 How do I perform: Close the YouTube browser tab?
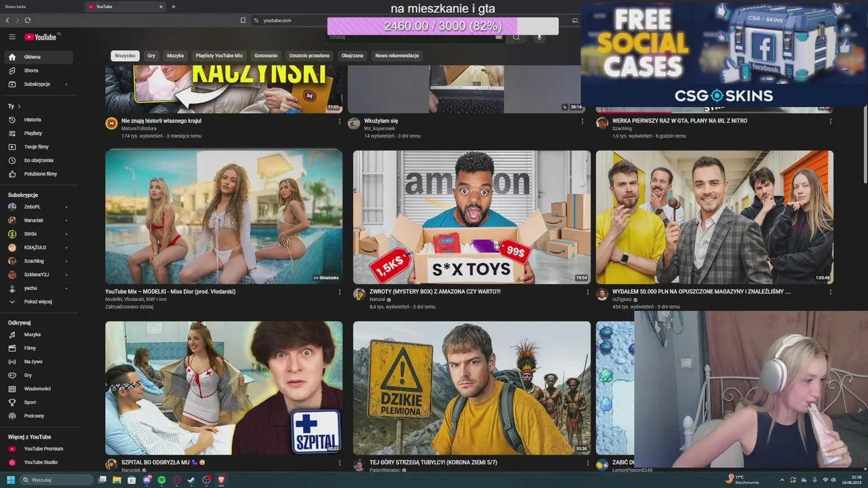(161, 7)
